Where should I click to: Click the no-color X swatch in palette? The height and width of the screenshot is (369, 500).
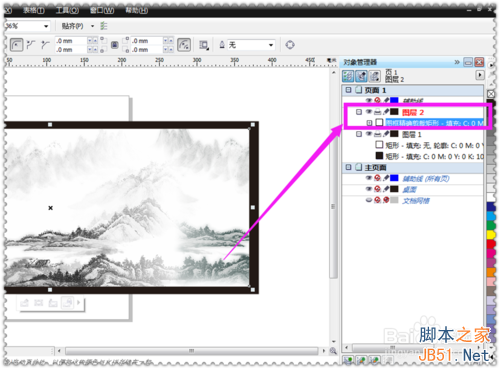click(x=491, y=94)
